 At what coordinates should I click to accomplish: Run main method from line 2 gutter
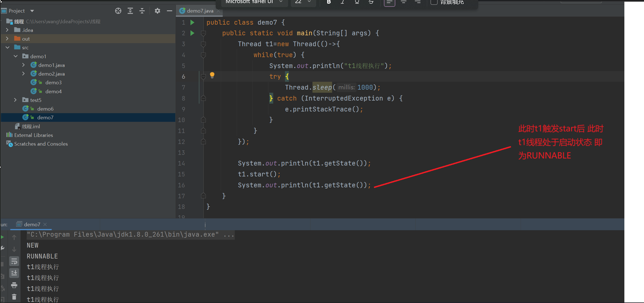click(192, 33)
